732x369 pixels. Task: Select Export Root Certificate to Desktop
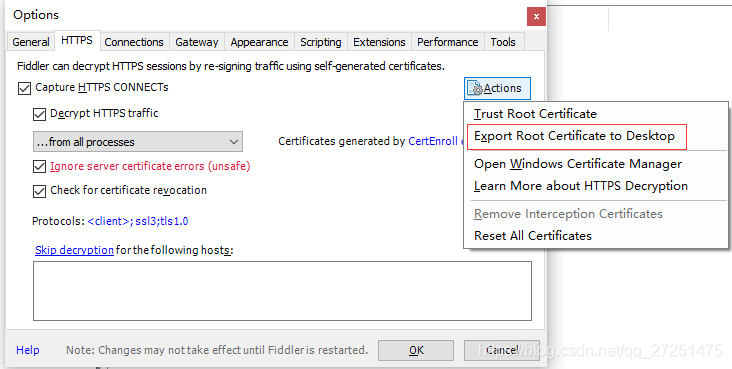coord(596,136)
